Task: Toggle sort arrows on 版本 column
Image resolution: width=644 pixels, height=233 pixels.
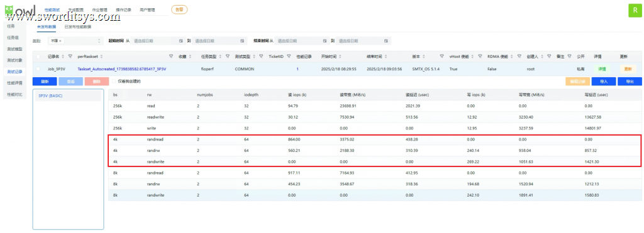Action: (423, 56)
